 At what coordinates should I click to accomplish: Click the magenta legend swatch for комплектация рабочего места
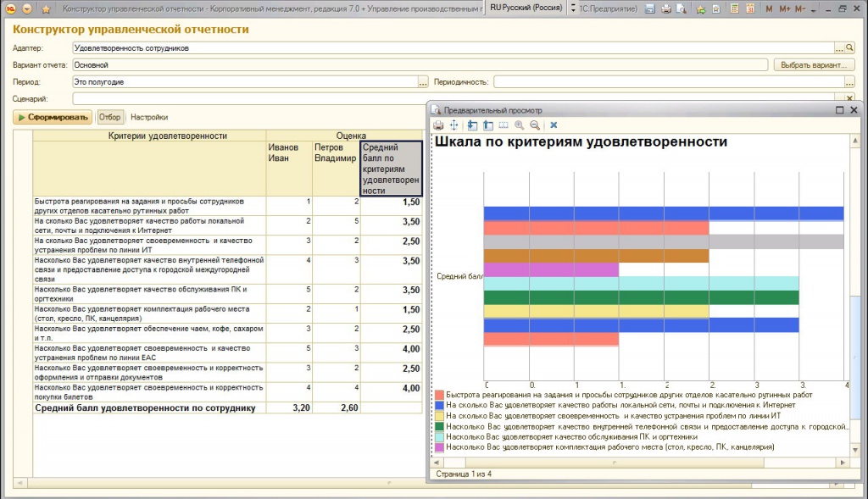[440, 447]
